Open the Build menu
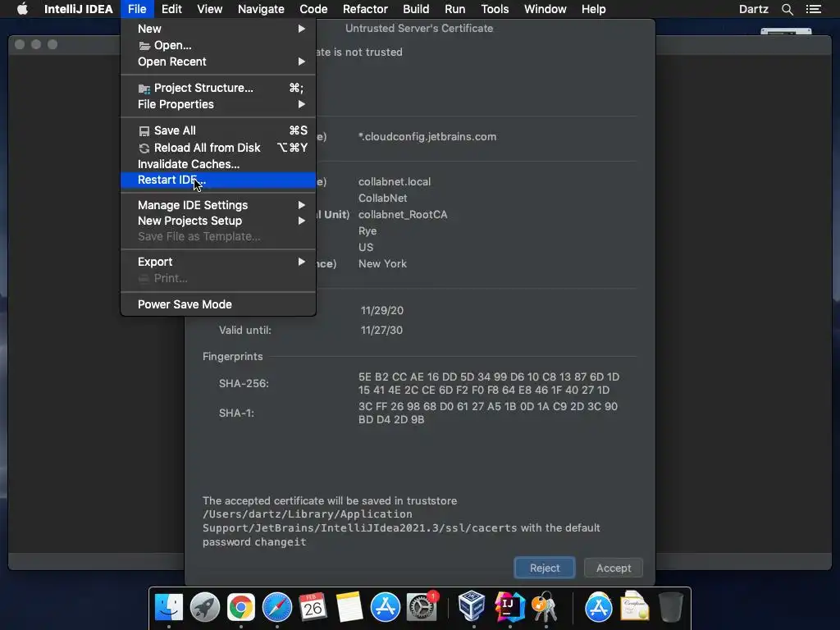This screenshot has height=630, width=840. (x=416, y=9)
